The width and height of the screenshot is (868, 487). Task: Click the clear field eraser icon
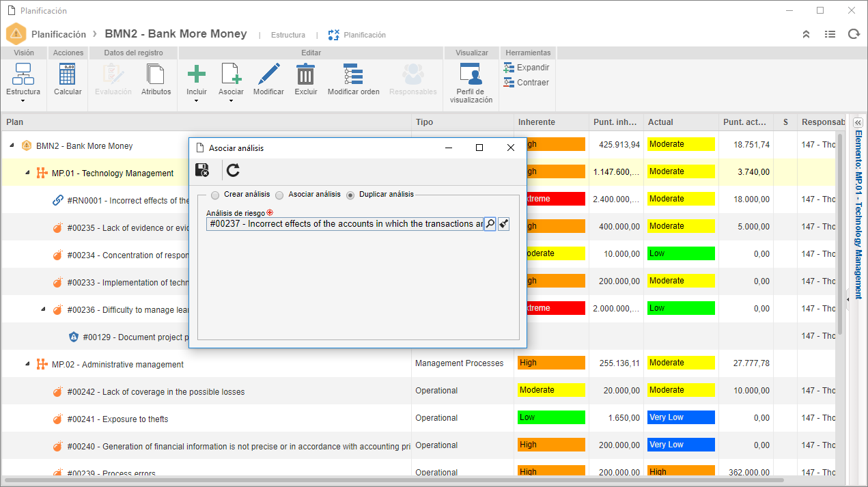pyautogui.click(x=504, y=224)
